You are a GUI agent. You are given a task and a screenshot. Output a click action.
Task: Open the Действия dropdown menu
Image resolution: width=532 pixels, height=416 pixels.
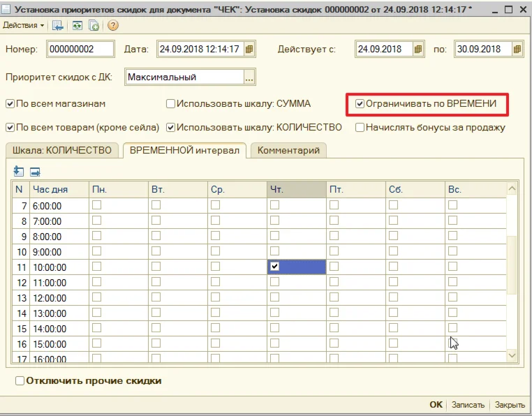(x=23, y=25)
